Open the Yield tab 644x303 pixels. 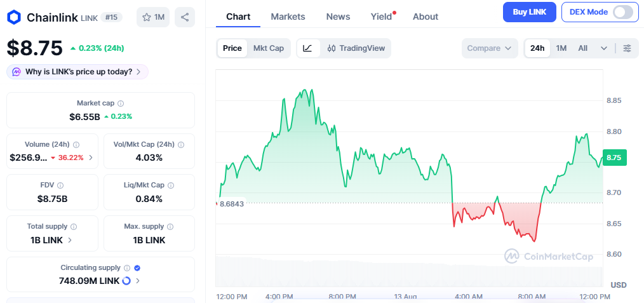pyautogui.click(x=382, y=17)
